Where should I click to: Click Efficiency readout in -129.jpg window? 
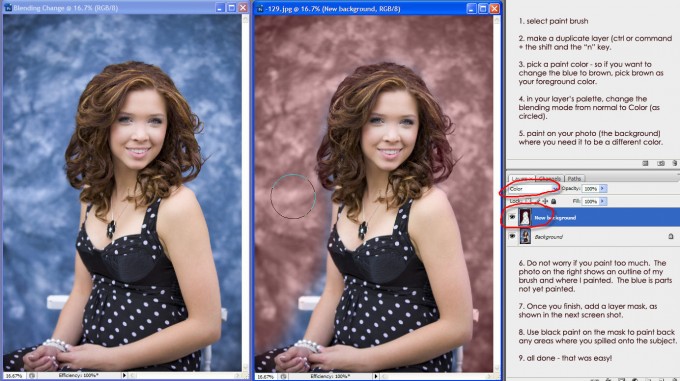coord(330,376)
